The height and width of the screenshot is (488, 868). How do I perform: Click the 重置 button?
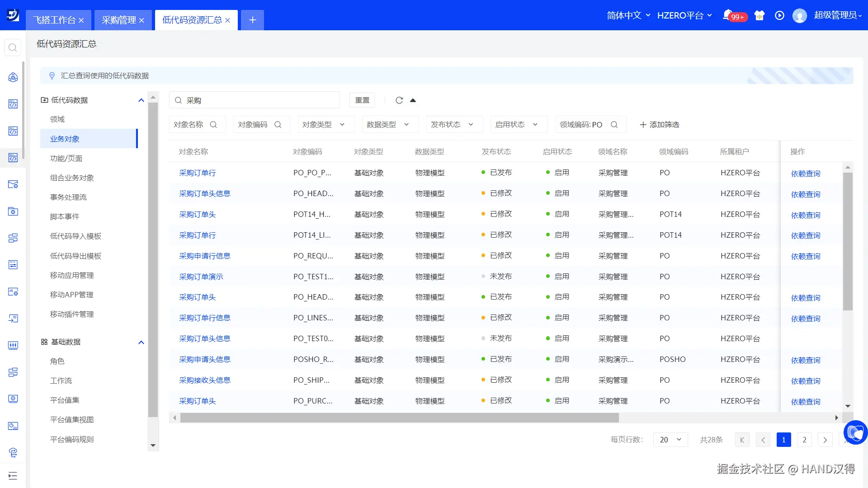362,100
